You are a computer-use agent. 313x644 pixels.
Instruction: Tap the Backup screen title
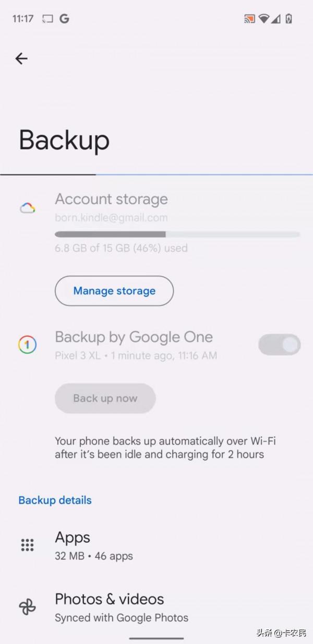tap(64, 139)
